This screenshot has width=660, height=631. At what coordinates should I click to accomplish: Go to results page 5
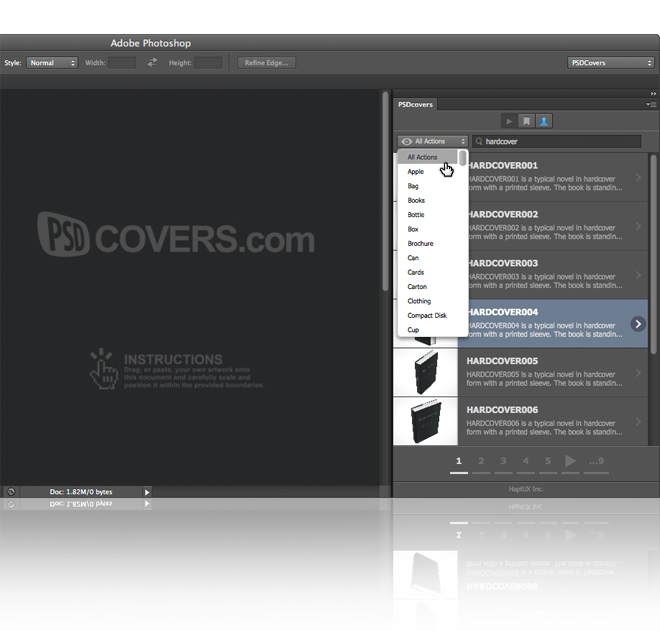(548, 461)
